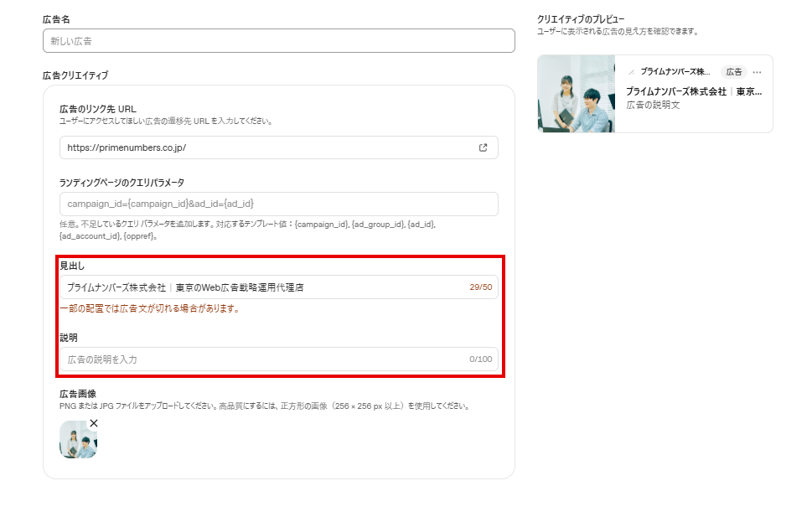This screenshot has height=517, width=812.
Task: Select the uploaded ad image thumbnail
Action: [x=78, y=439]
